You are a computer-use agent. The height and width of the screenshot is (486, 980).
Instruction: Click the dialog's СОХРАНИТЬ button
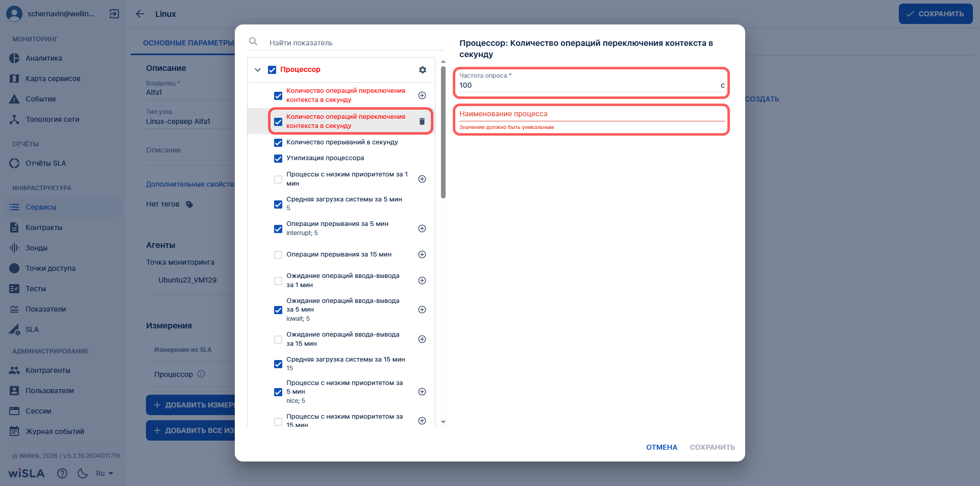[x=712, y=447]
